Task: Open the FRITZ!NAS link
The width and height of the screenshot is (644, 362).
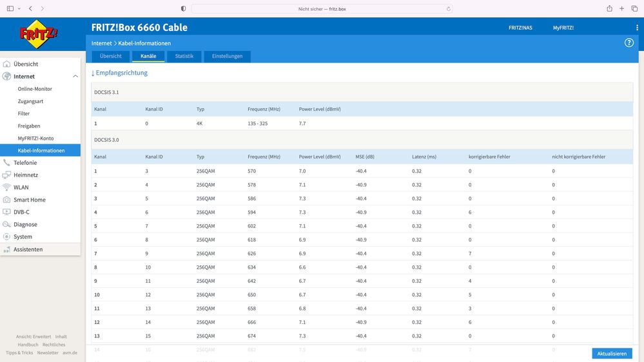Action: (520, 28)
